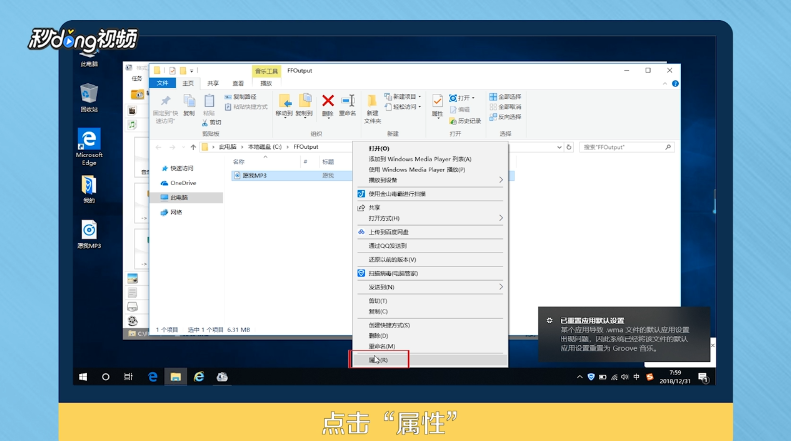
Task: Expand the 发送到(N) submenu
Action: pyautogui.click(x=430, y=287)
